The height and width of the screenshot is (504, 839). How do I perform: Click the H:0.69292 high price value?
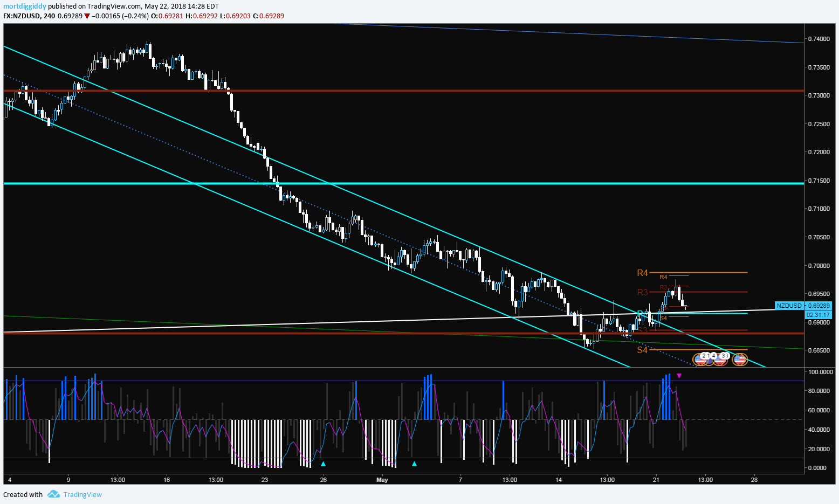click(202, 16)
